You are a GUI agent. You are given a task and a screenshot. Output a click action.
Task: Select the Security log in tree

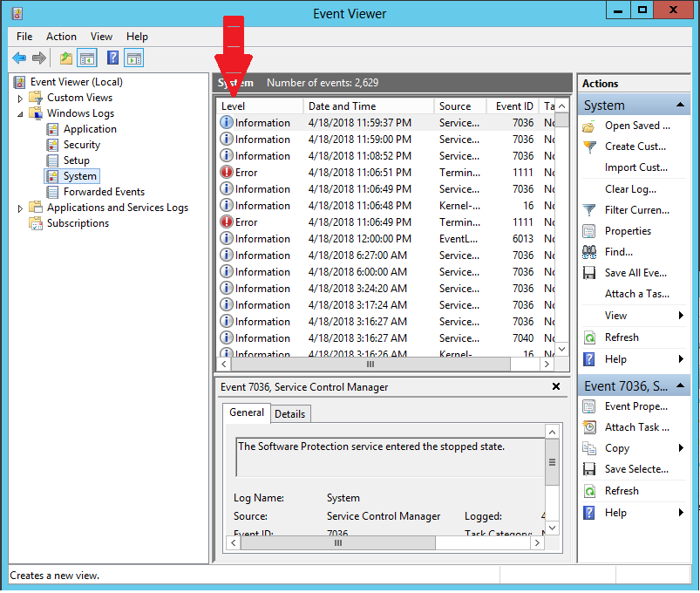coord(81,145)
